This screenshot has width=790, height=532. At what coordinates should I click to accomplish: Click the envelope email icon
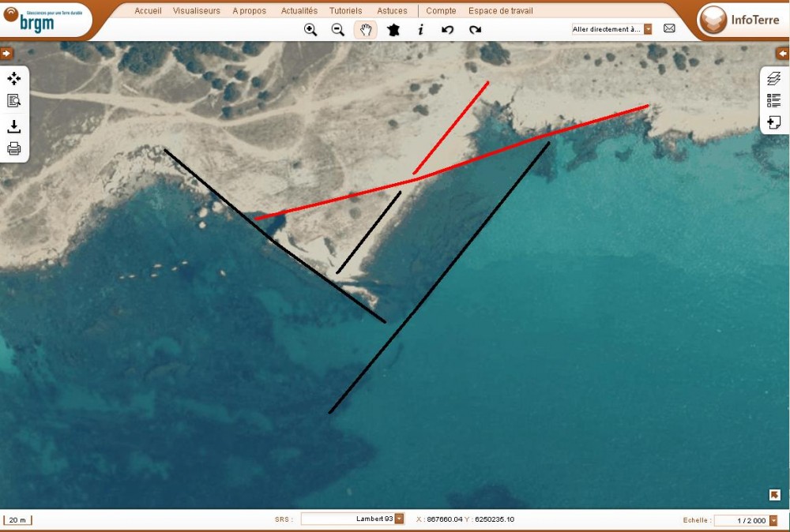pos(669,28)
